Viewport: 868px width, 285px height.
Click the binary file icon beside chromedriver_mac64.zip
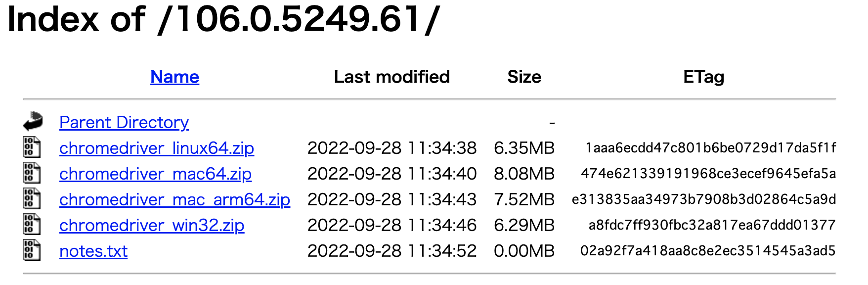click(31, 173)
